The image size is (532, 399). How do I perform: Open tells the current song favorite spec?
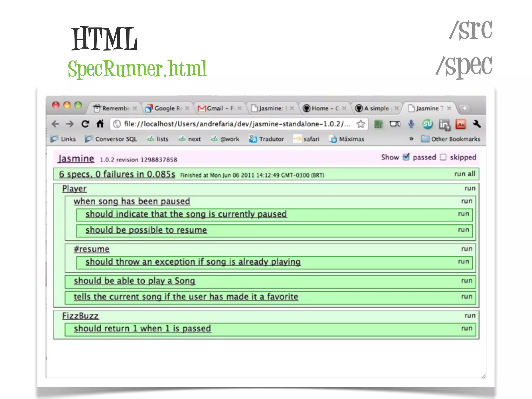[x=186, y=297]
